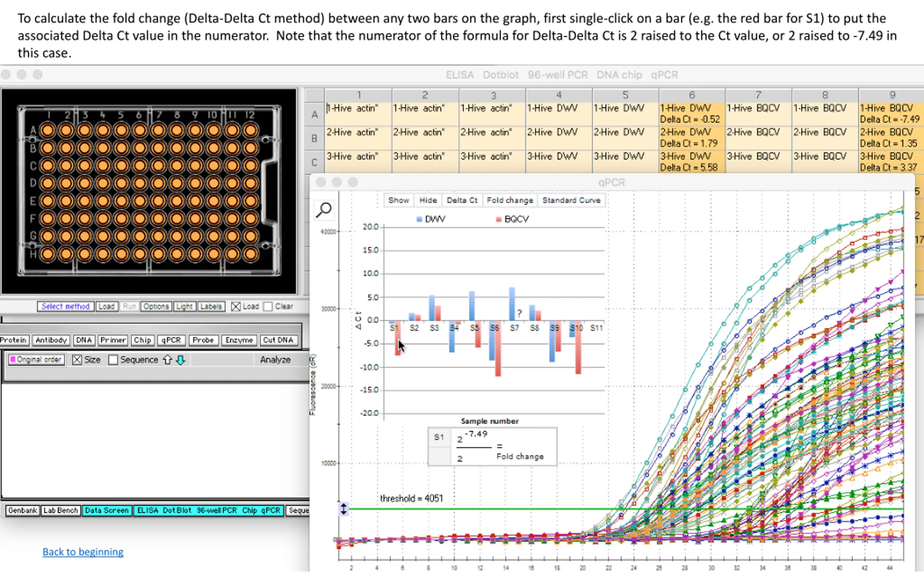Switch to the Fold change tab
The height and width of the screenshot is (577, 924).
510,201
